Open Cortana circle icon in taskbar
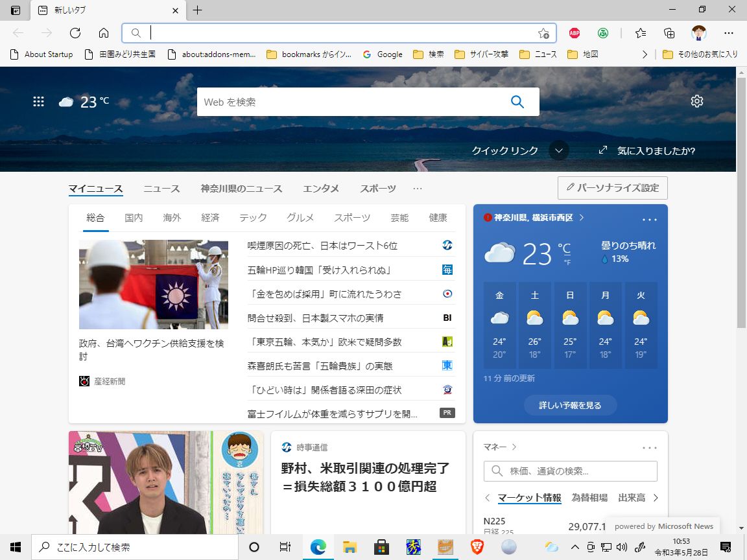 point(254,547)
